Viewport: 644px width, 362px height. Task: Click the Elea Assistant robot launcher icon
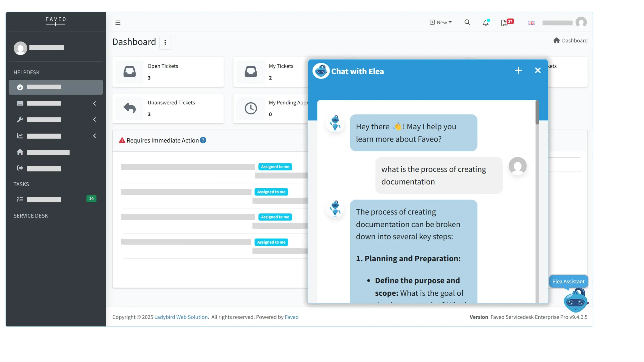pos(575,300)
